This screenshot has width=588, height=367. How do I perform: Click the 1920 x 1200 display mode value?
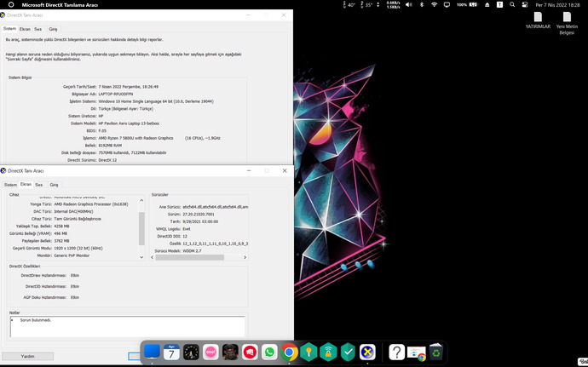[x=78, y=248]
